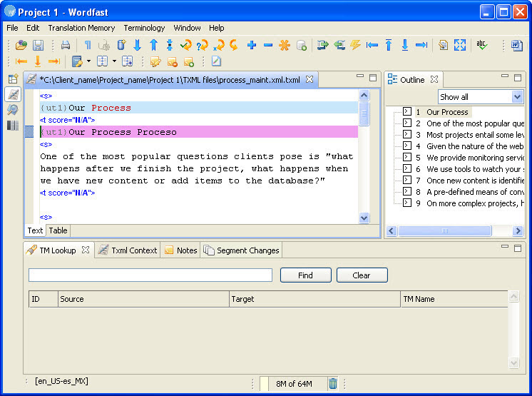Open the File menu
Image resolution: width=532 pixels, height=396 pixels.
(12, 28)
